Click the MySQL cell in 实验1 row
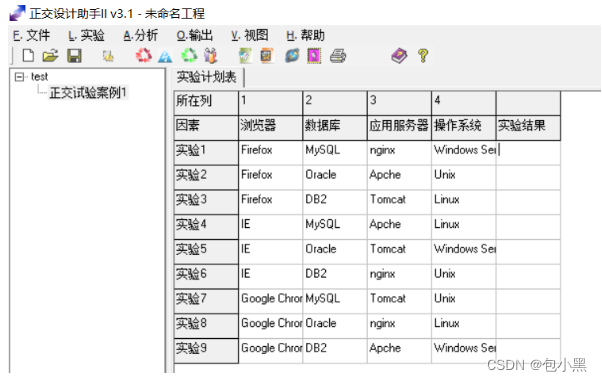Screen dimensions: 602x382 coord(335,152)
